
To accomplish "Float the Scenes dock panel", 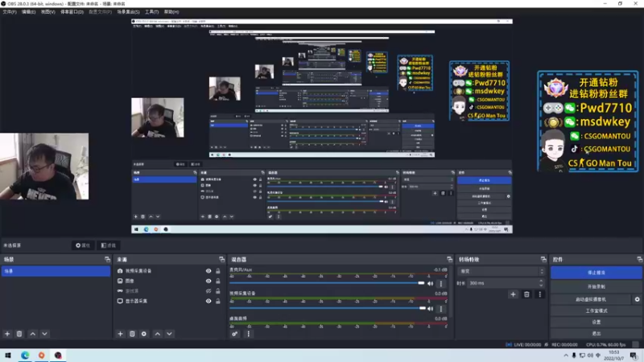I will pyautogui.click(x=108, y=259).
